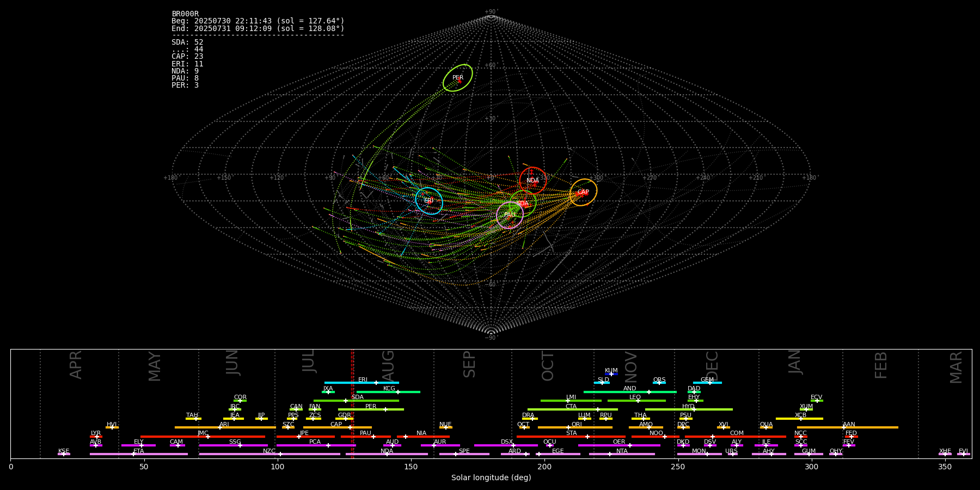Screen dimensions: 980x490
Task: Select the 'NDA: 9' count line
Action: 185,71
